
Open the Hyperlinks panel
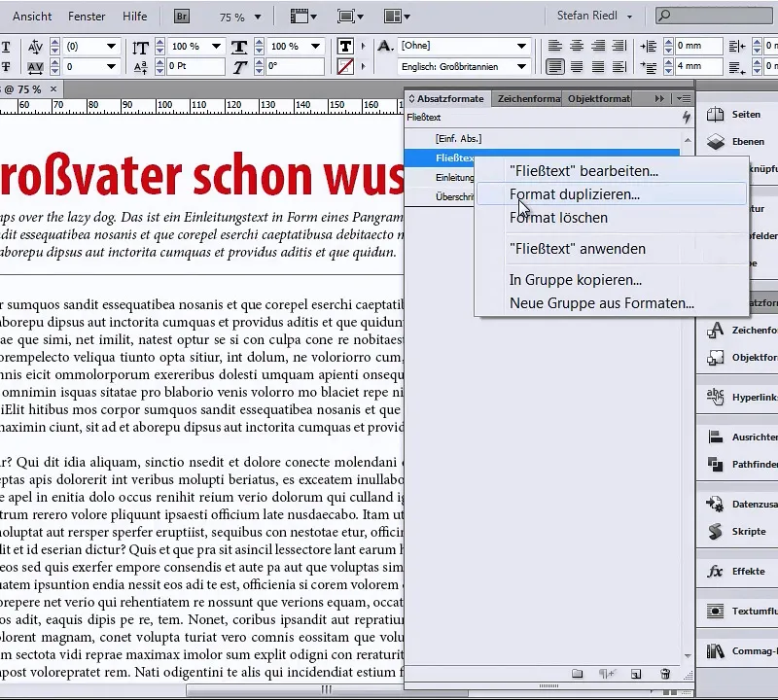tap(741, 397)
